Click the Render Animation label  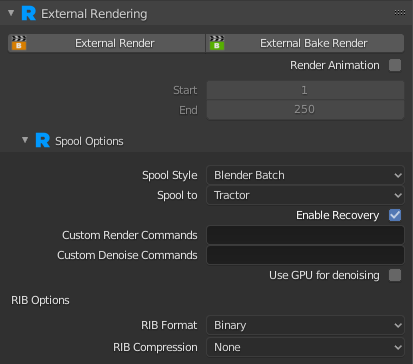coord(335,65)
